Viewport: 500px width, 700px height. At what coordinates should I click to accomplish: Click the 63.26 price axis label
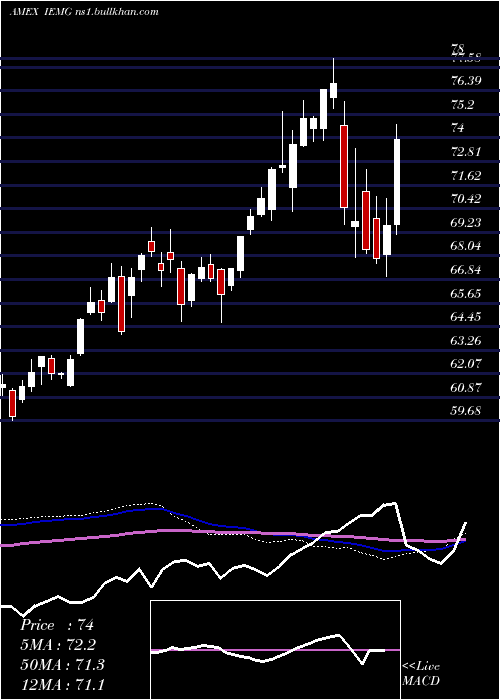pos(466,341)
